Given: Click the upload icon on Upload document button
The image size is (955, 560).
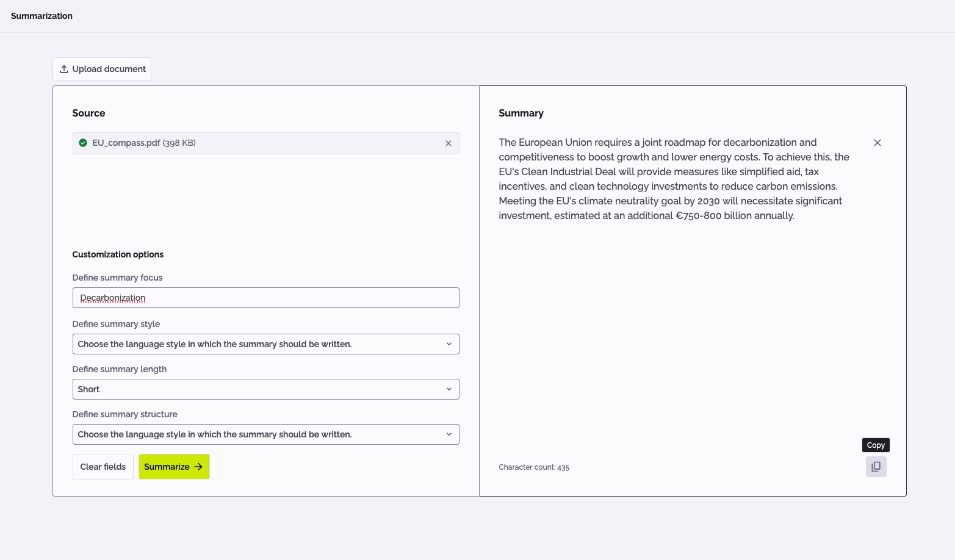Looking at the screenshot, I should pos(63,69).
